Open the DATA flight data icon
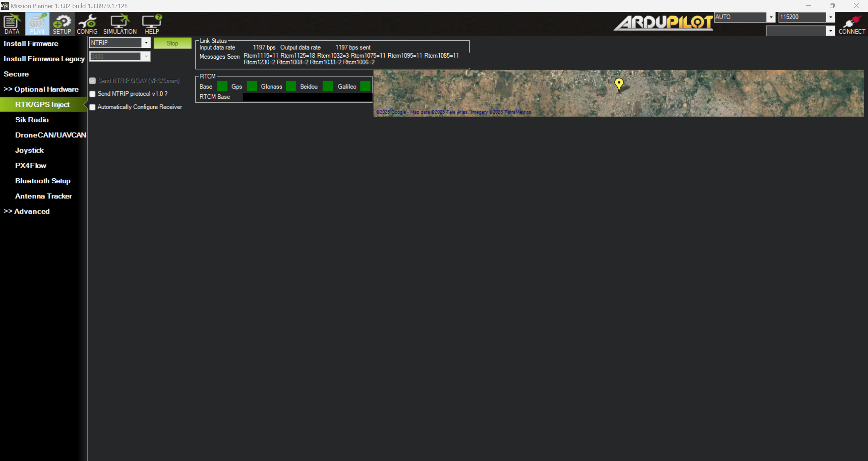 point(12,24)
